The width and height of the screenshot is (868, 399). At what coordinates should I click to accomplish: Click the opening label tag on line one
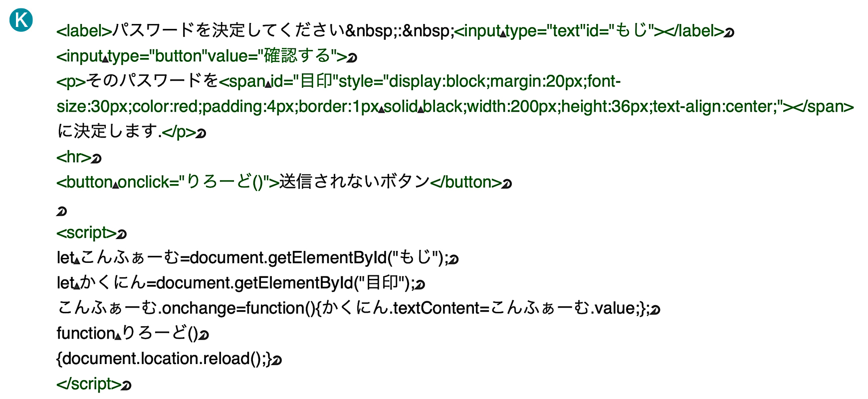[x=84, y=31]
